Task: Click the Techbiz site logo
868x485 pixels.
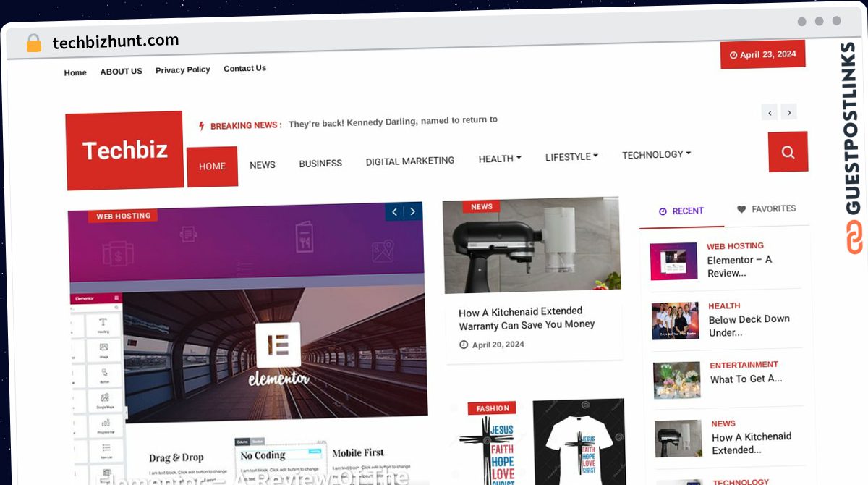Action: point(124,151)
